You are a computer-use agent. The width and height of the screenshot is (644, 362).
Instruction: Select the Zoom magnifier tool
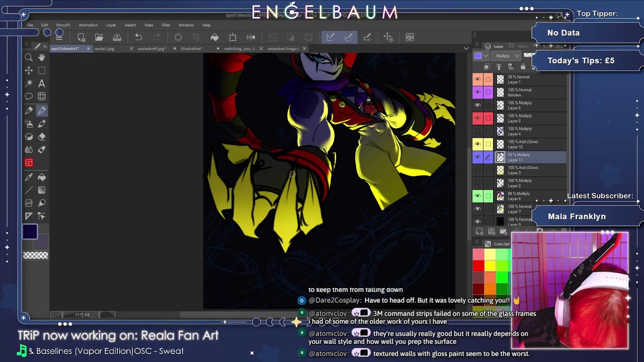point(29,57)
